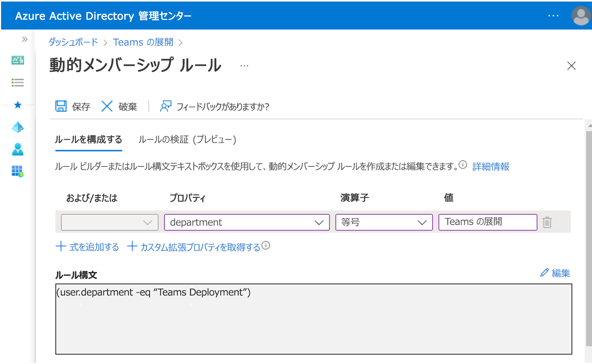592x364 pixels.
Task: Select ルールを構成する tab
Action: coord(88,139)
